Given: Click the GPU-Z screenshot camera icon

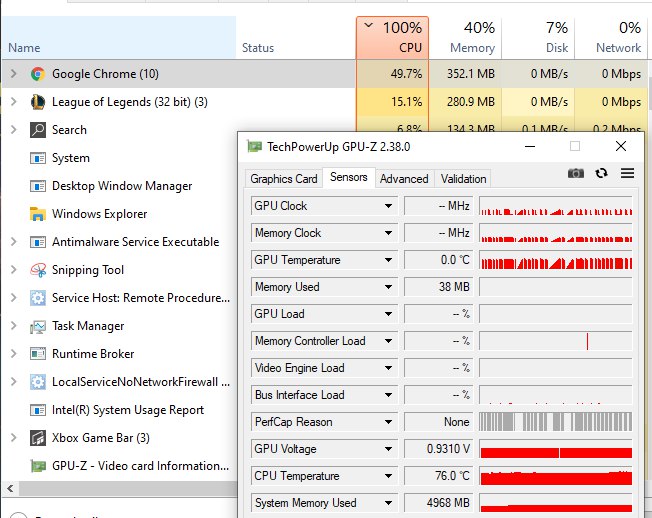Looking at the screenshot, I should [x=576, y=173].
